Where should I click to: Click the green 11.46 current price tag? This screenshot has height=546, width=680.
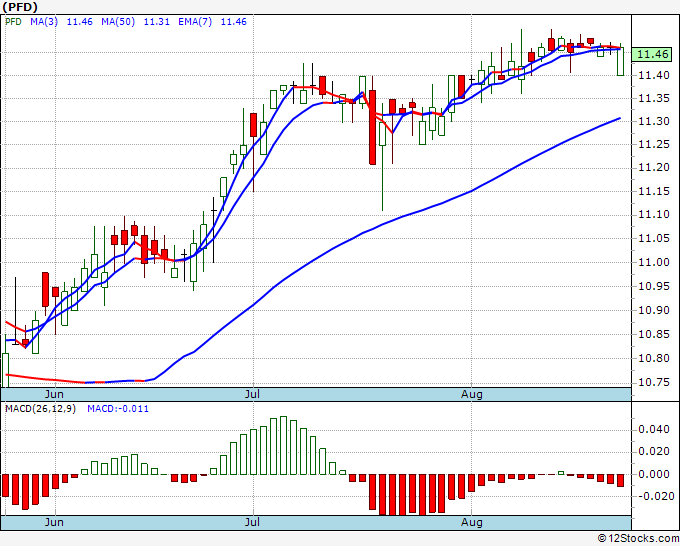tap(652, 54)
